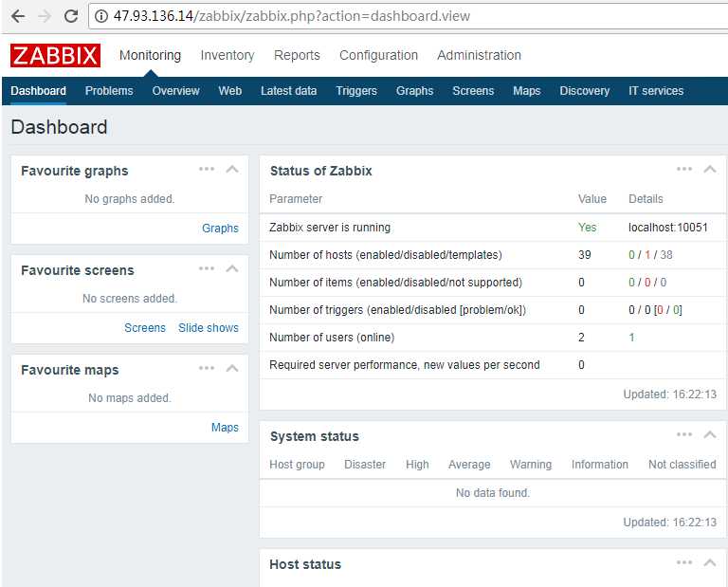Click the hosts value '39'
The image size is (728, 587).
coord(585,255)
